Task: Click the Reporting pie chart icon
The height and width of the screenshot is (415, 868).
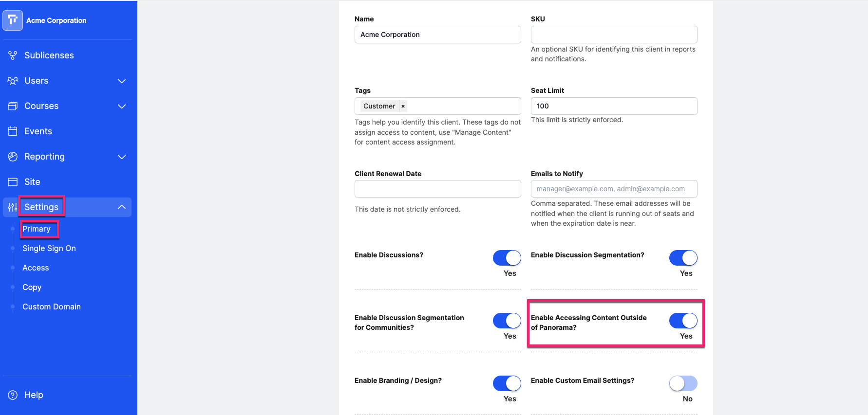Action: coord(13,157)
